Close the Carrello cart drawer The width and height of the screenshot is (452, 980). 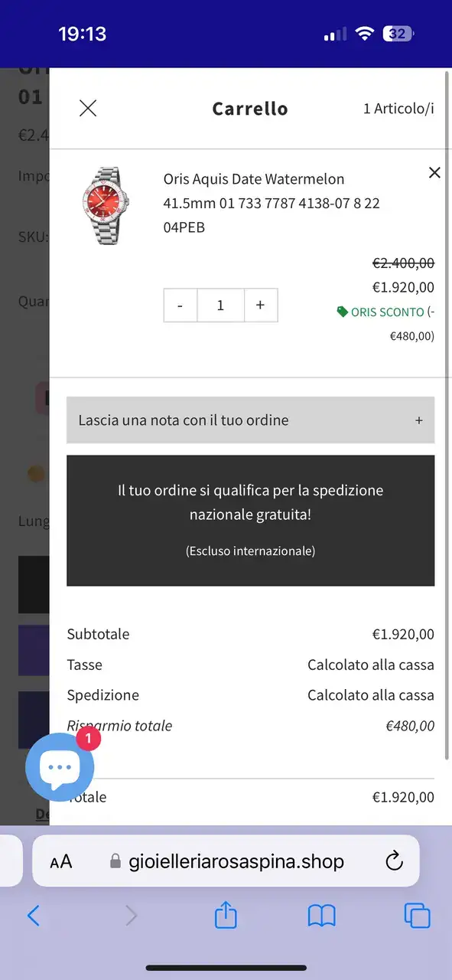[x=88, y=108]
